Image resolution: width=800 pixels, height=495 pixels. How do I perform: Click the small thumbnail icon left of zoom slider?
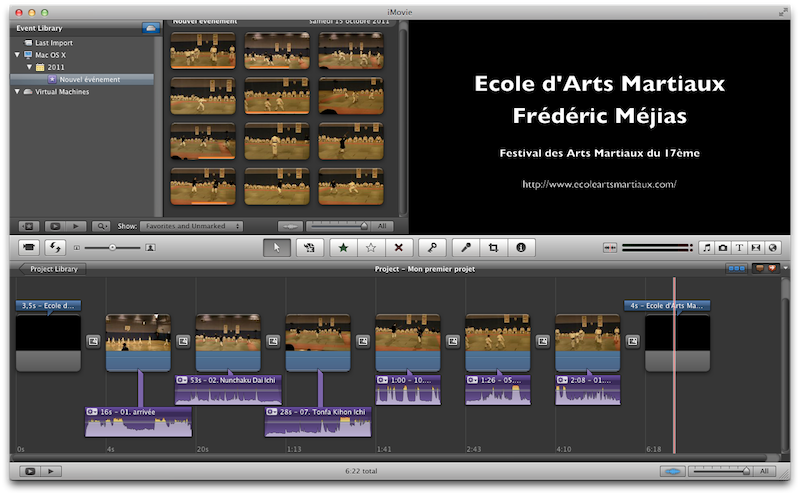[77, 248]
